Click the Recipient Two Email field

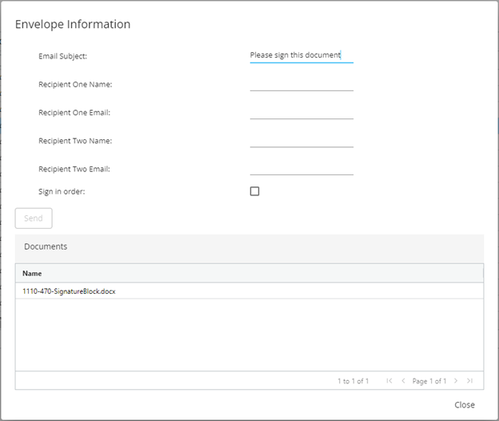302,168
